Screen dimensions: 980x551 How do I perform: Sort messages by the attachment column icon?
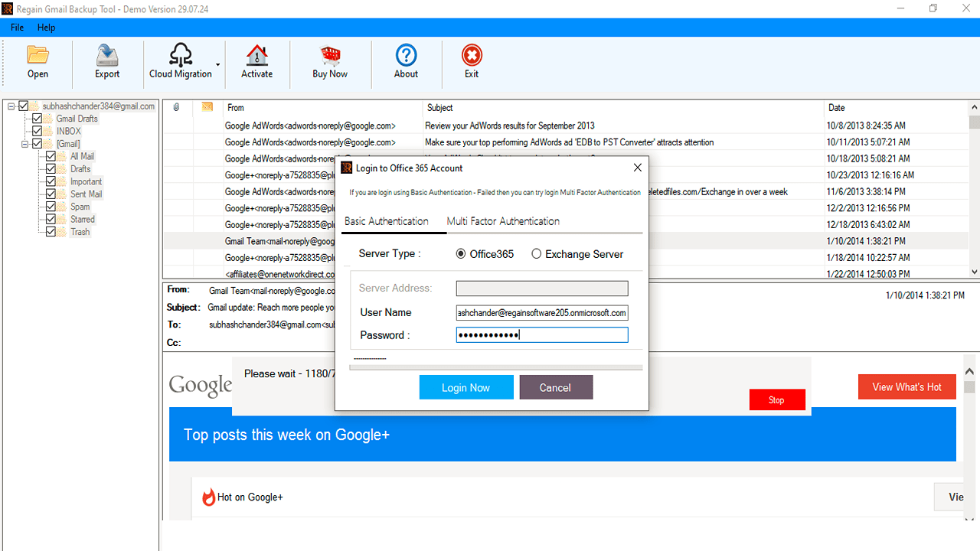pos(176,107)
